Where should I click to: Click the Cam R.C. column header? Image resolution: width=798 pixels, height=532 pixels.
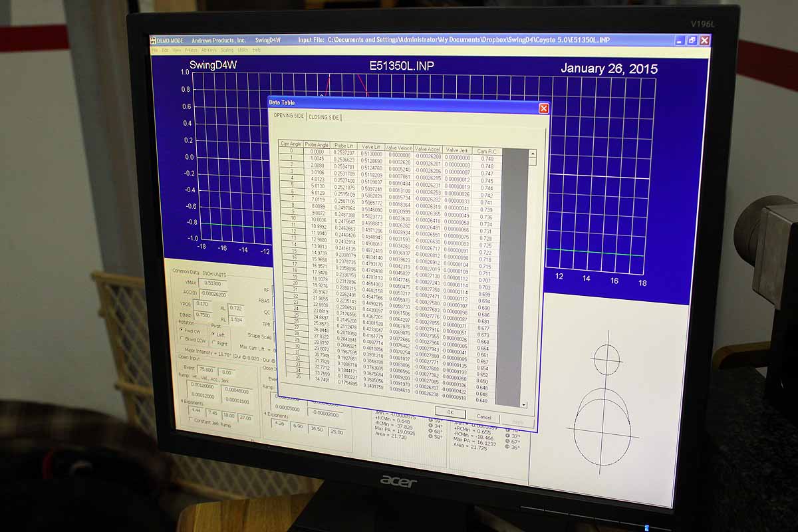(487, 151)
